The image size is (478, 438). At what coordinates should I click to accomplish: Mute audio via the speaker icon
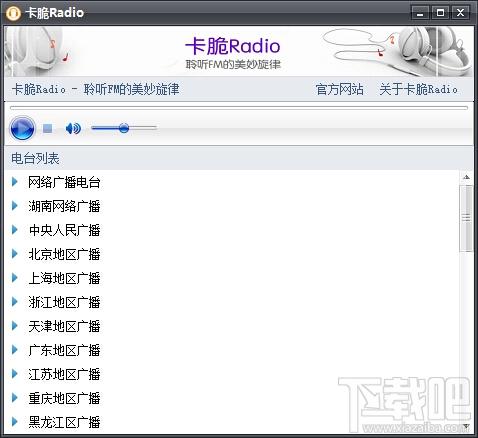[x=73, y=128]
